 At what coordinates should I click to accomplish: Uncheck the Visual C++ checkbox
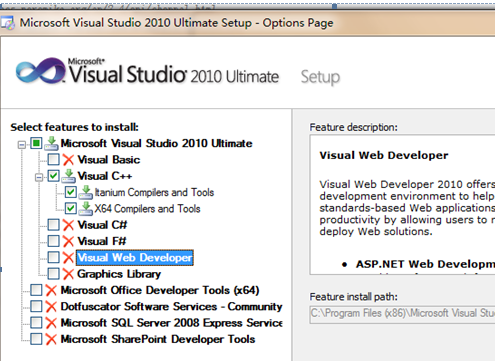click(53, 176)
